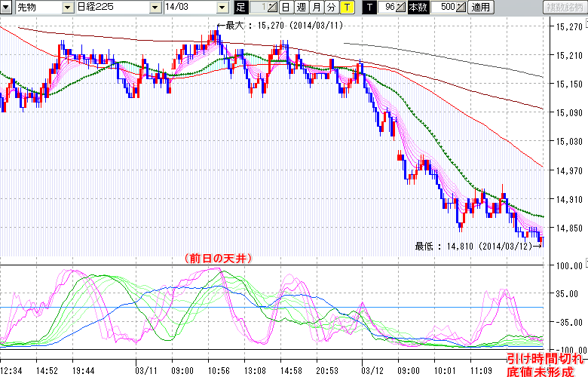The image size is (588, 377).
Task: Open the 14/03 contract month dropdown
Action: pyautogui.click(x=222, y=8)
